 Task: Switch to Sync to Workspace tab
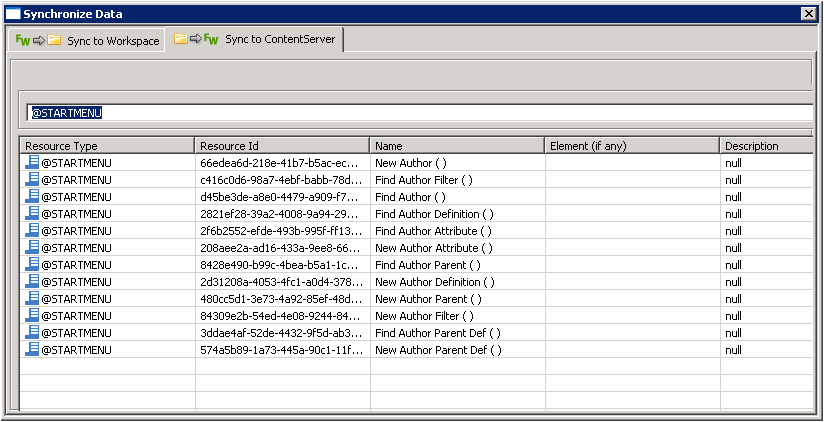[87, 40]
